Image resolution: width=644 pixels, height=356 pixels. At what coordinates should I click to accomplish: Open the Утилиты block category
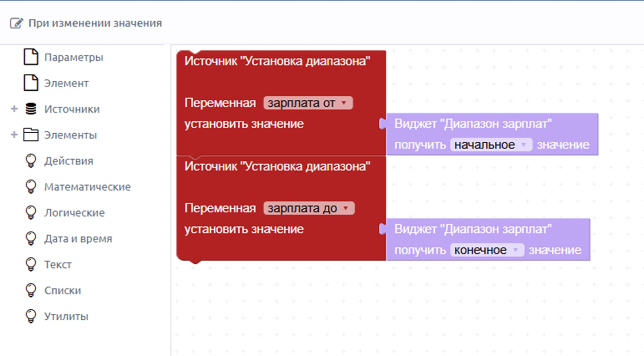click(66, 316)
